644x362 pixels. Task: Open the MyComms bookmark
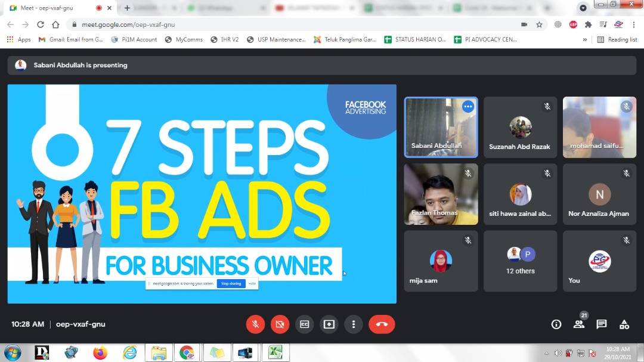tap(184, 39)
